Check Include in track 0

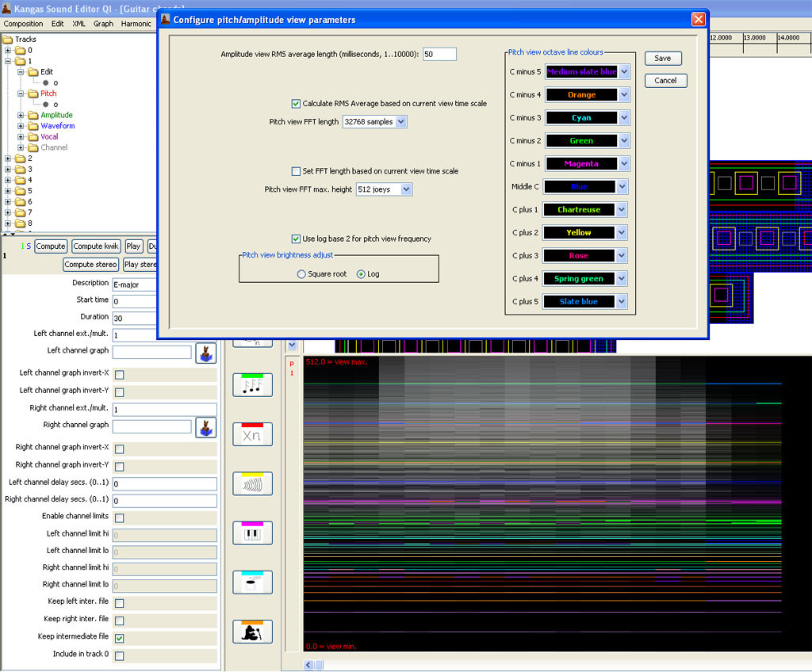(x=119, y=656)
